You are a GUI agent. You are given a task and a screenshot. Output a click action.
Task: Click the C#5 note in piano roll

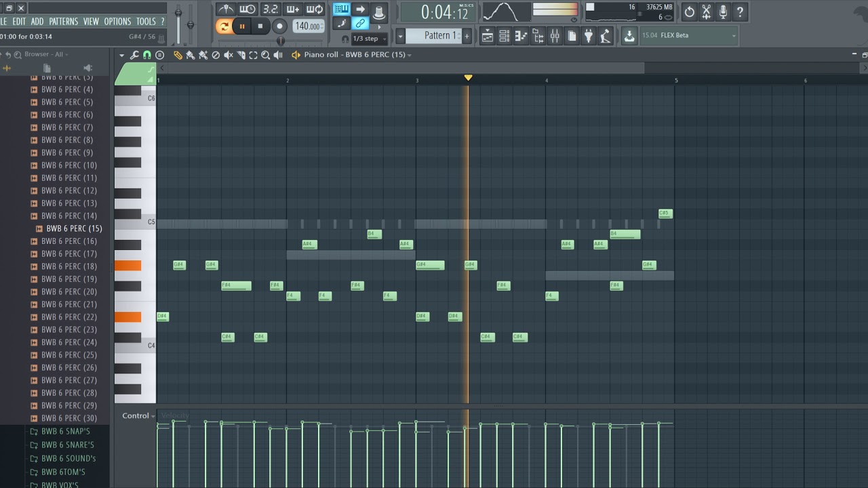[665, 213]
